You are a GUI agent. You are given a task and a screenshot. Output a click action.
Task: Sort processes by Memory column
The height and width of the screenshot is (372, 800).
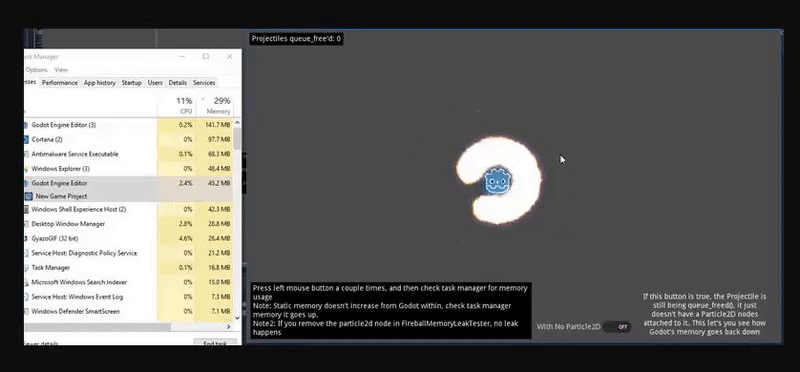tap(213, 106)
